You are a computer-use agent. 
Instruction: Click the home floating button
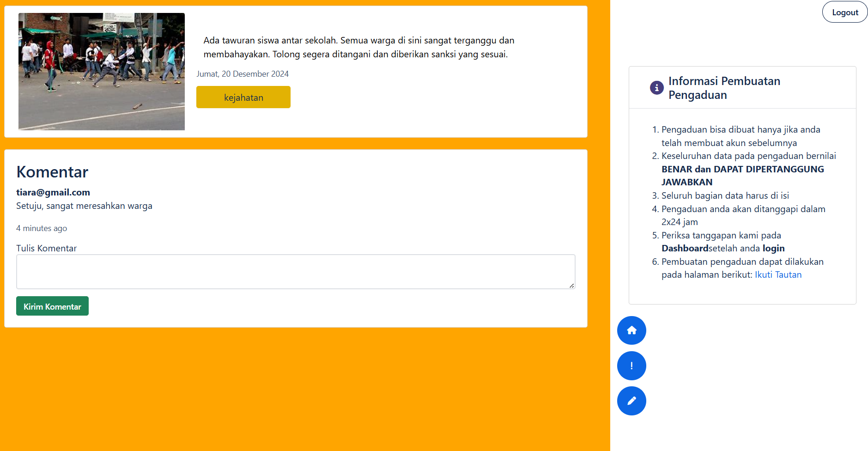pos(631,330)
